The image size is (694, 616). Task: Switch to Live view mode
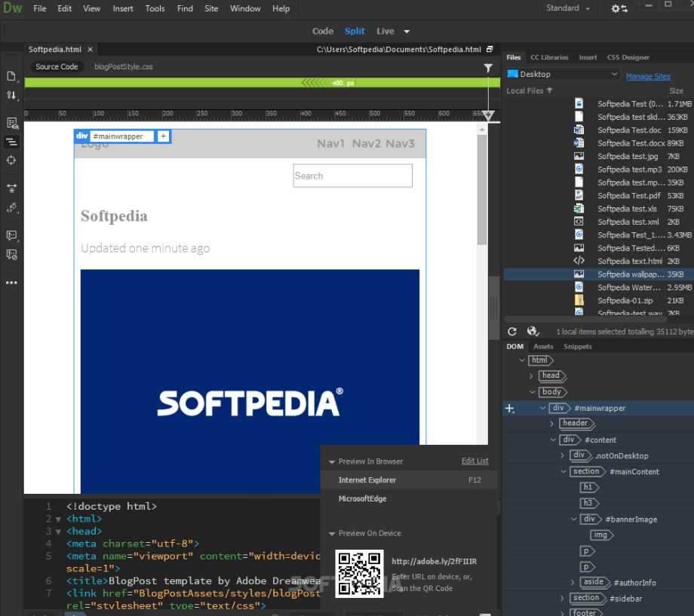385,31
